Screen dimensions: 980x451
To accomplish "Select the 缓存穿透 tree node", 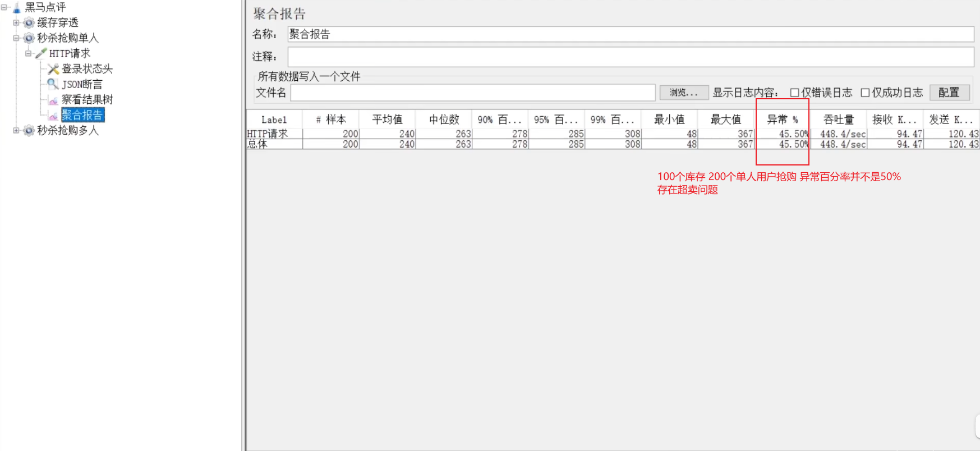I will pyautogui.click(x=58, y=22).
